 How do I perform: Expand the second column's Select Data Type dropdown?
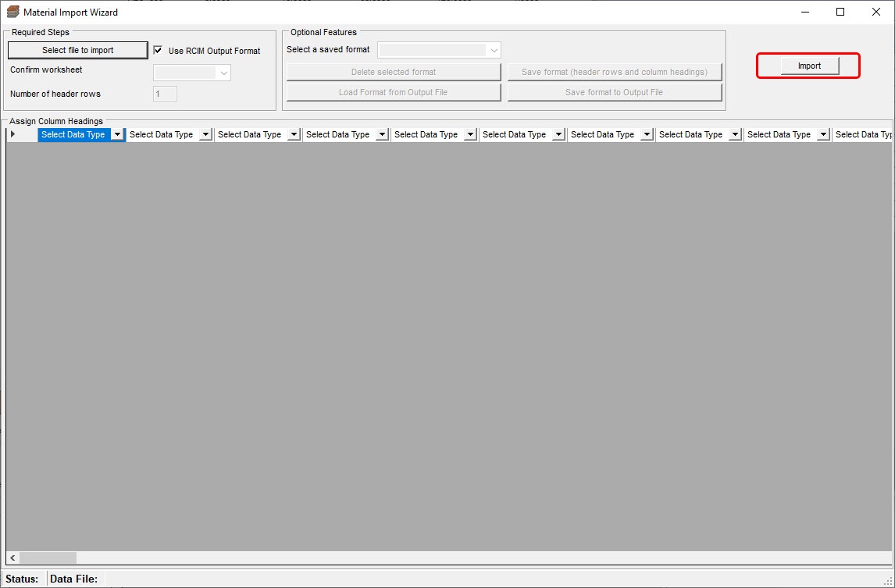(x=205, y=134)
